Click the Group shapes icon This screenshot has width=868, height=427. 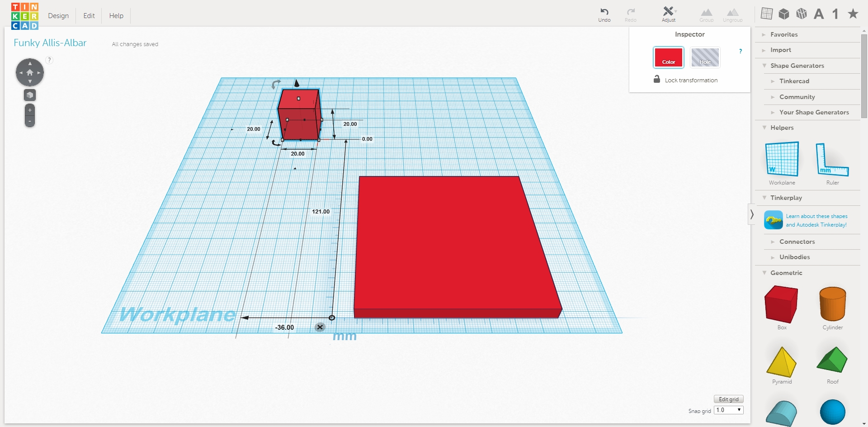point(707,12)
